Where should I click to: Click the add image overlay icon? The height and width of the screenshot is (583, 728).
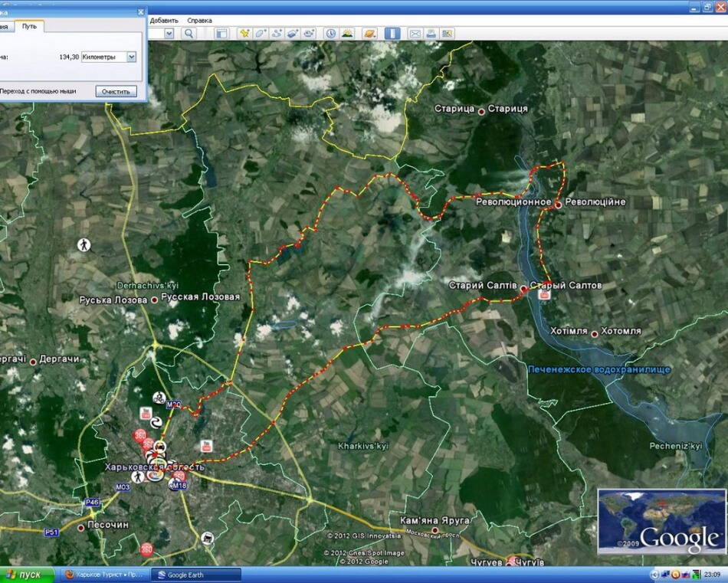click(293, 34)
